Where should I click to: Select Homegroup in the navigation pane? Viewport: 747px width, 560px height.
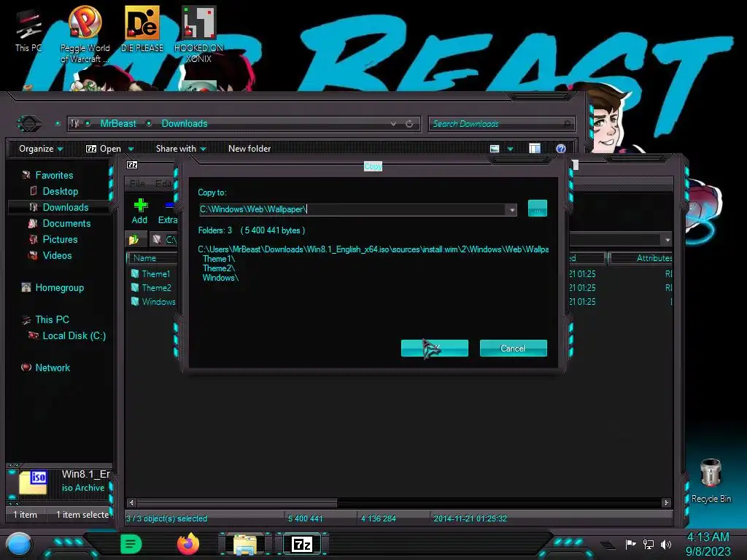click(60, 287)
